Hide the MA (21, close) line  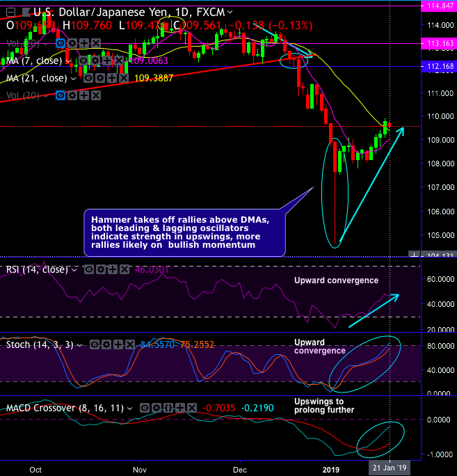point(88,79)
